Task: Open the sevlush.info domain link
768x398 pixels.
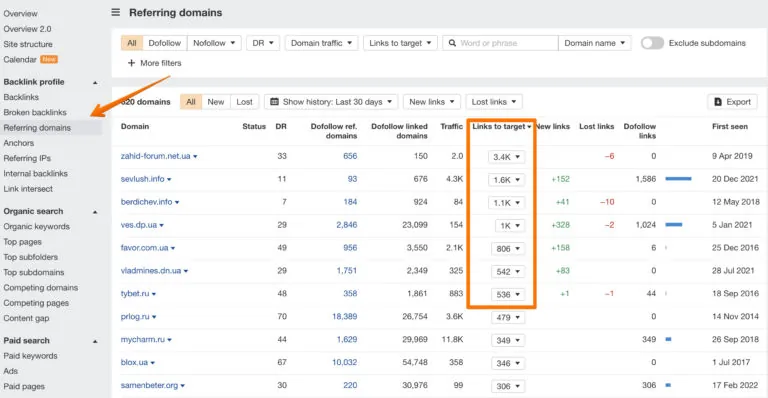Action: (x=143, y=179)
